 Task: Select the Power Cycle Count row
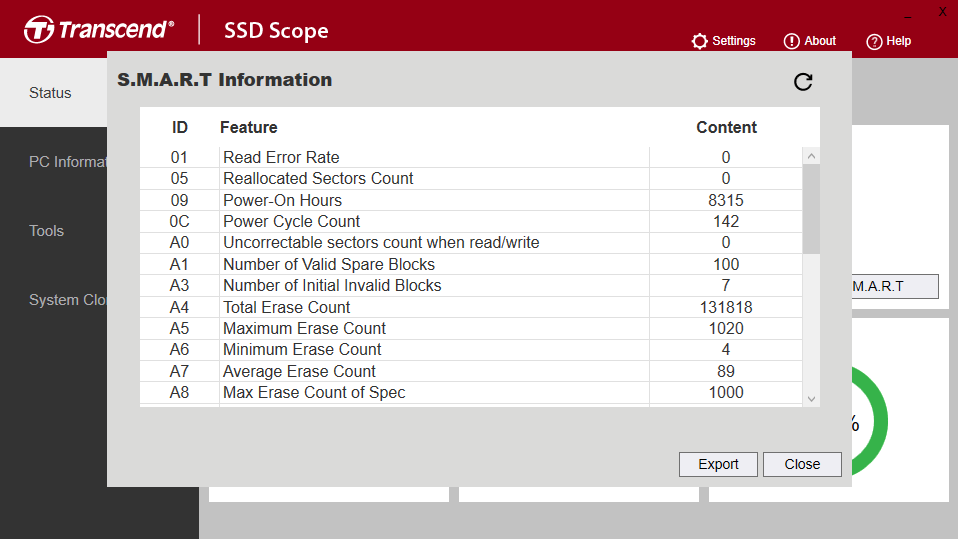tap(471, 221)
